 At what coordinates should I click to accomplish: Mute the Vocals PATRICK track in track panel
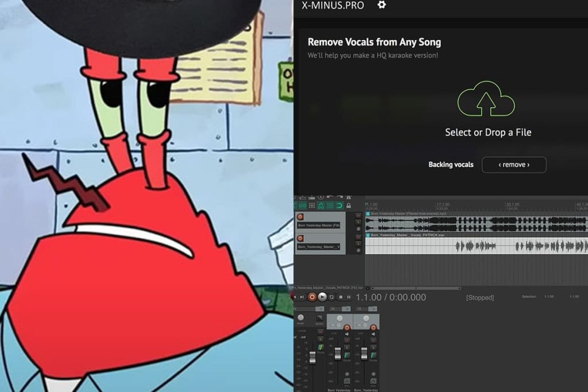(358, 237)
